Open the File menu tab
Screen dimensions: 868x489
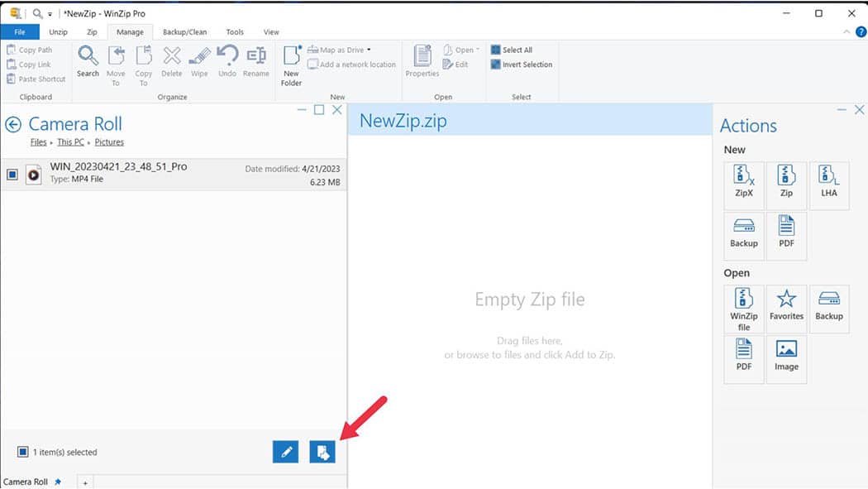(20, 32)
